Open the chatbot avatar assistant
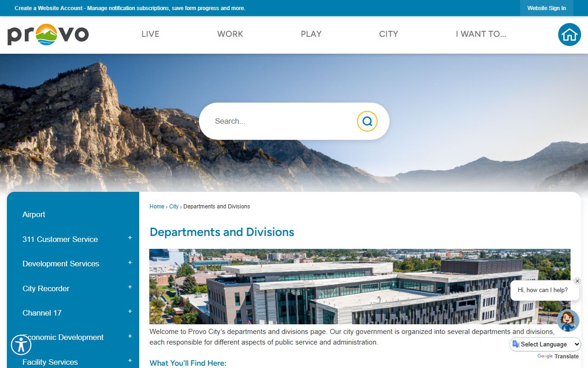The image size is (588, 368). pos(568,321)
